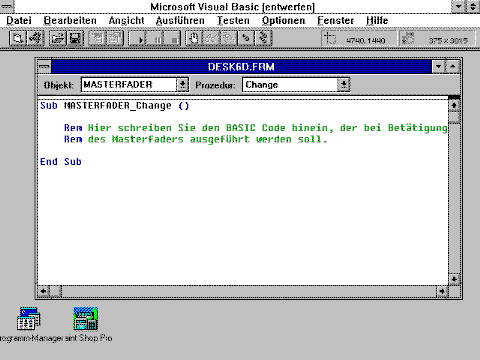The image size is (480, 360).
Task: Click the 4740,1440 position readout
Action: tap(366, 40)
